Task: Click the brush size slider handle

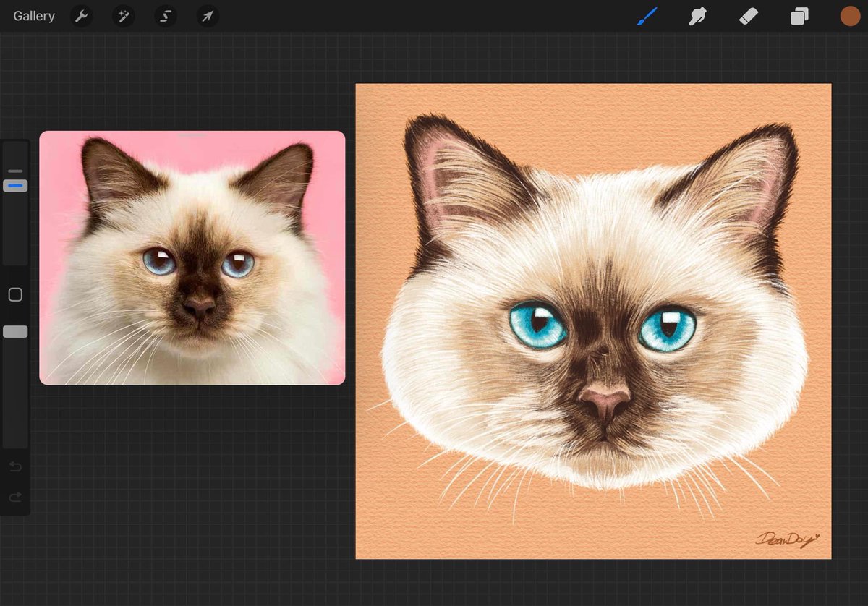Action: pyautogui.click(x=15, y=186)
